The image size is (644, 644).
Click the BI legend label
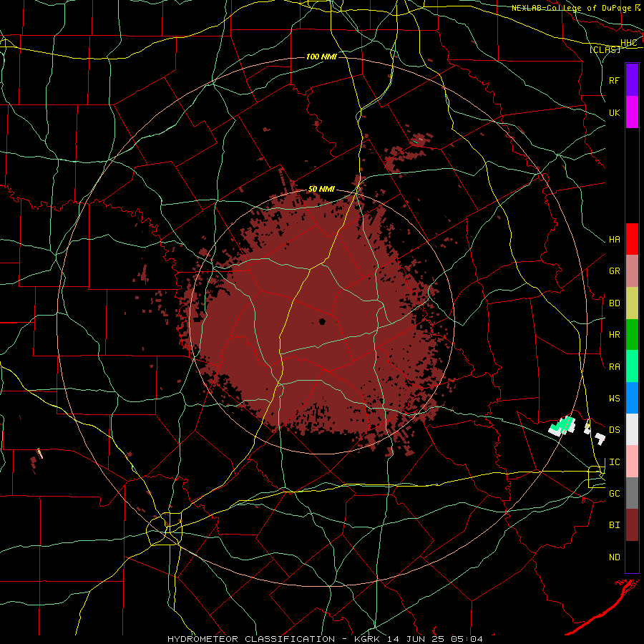click(615, 525)
